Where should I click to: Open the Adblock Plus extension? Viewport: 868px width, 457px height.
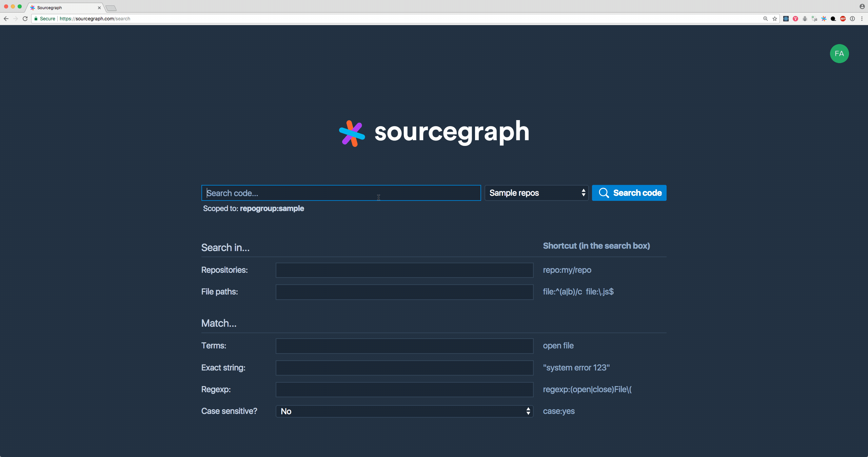point(843,19)
